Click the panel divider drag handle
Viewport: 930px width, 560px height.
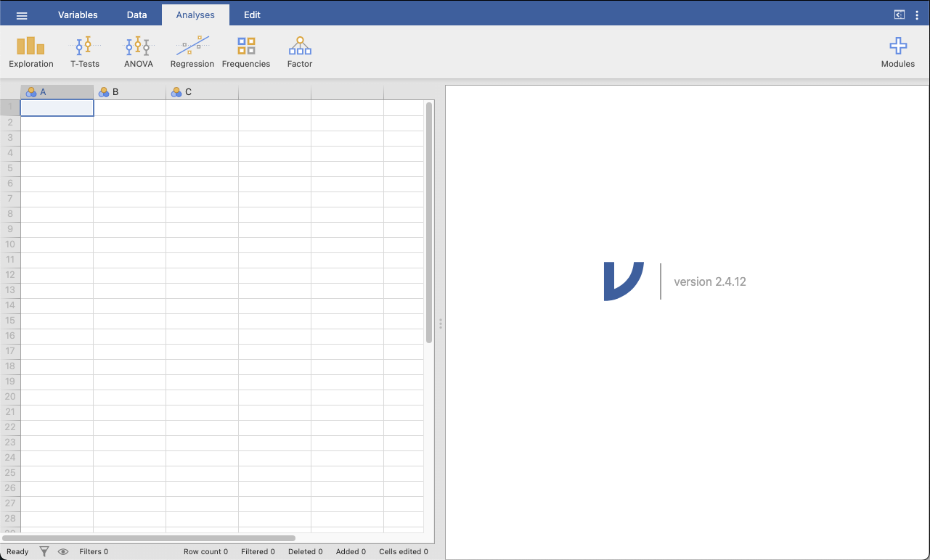440,324
